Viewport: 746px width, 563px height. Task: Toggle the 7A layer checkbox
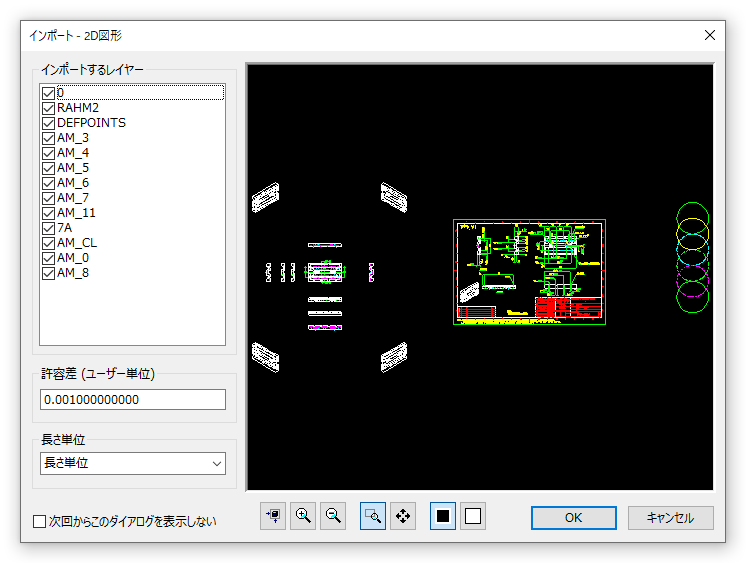tap(48, 228)
